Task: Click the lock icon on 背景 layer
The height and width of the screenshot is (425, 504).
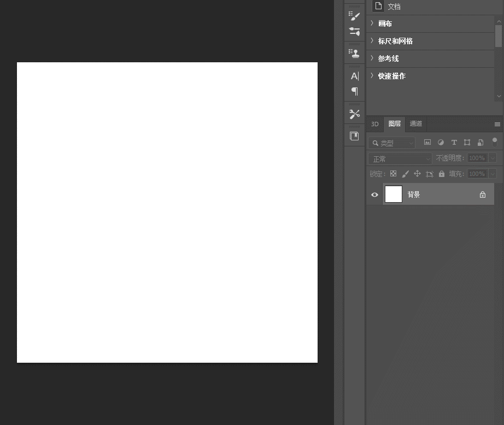Action: [483, 194]
